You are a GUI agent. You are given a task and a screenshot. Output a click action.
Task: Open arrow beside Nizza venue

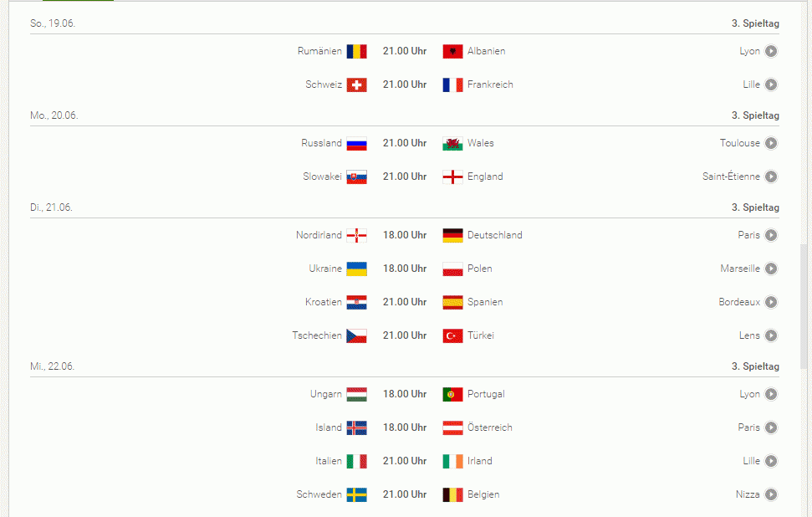tap(771, 494)
